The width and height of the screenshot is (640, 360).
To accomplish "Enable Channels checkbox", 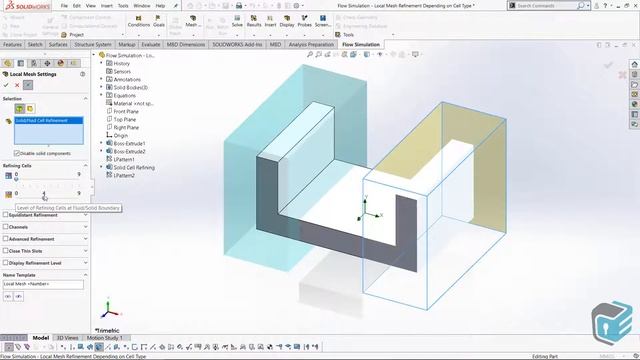I will tap(5, 227).
